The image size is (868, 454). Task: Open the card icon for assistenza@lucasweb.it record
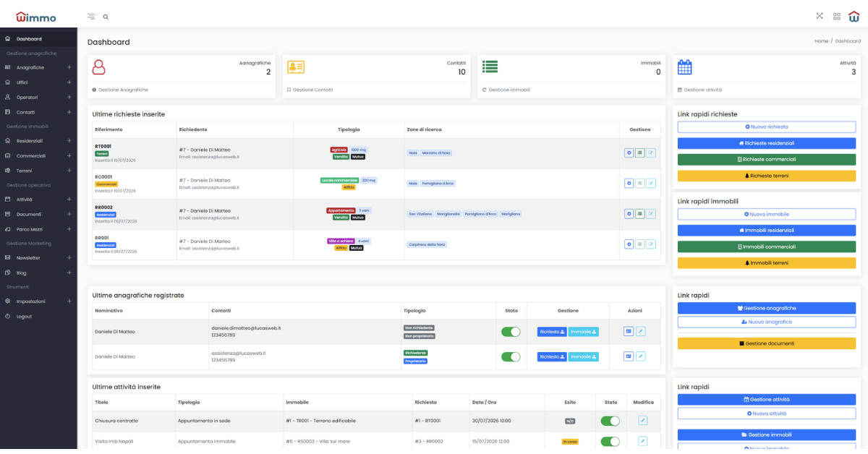pos(629,356)
